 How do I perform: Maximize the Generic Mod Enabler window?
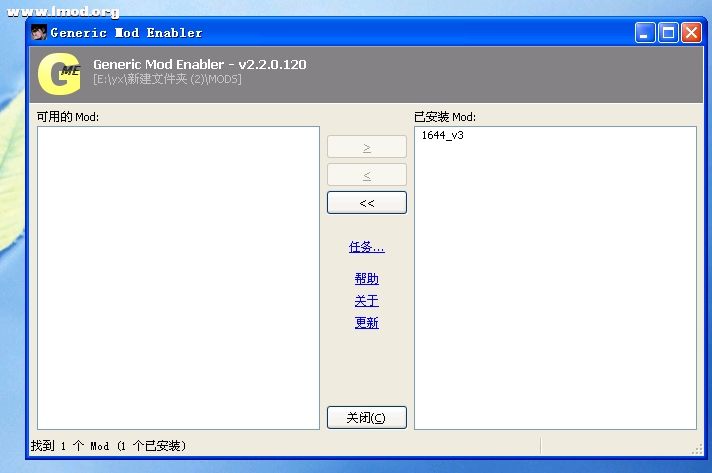click(668, 33)
